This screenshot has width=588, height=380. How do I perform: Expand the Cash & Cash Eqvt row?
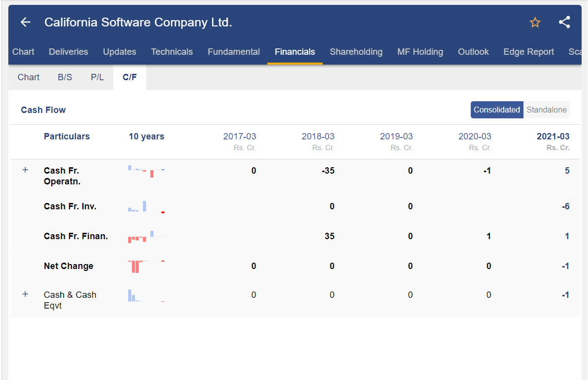click(25, 294)
